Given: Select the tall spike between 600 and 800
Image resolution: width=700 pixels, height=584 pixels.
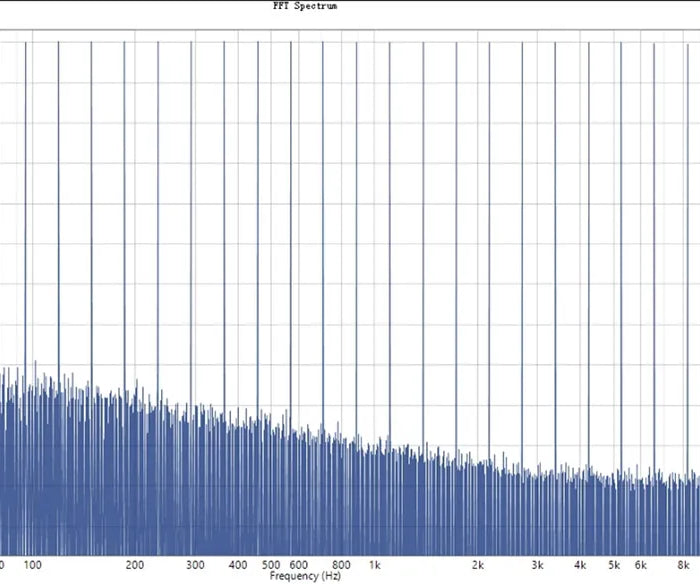Looking at the screenshot, I should coord(323,200).
